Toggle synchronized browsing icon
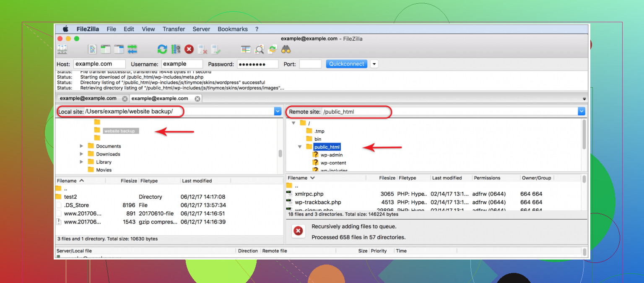The width and height of the screenshot is (644, 283). click(273, 49)
